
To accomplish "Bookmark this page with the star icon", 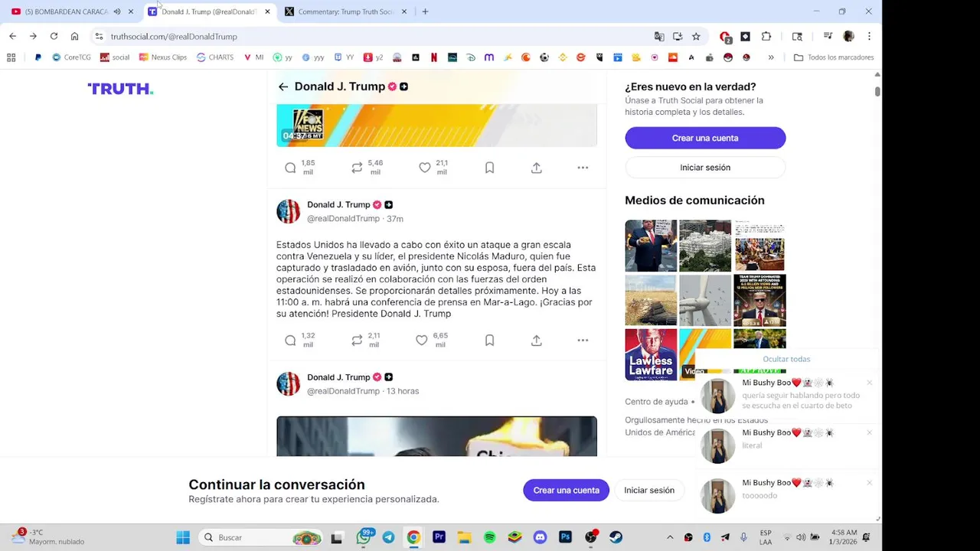I will click(x=696, y=36).
